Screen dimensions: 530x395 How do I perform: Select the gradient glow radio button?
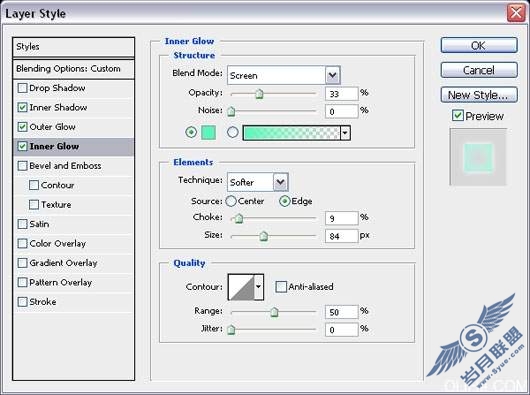233,132
